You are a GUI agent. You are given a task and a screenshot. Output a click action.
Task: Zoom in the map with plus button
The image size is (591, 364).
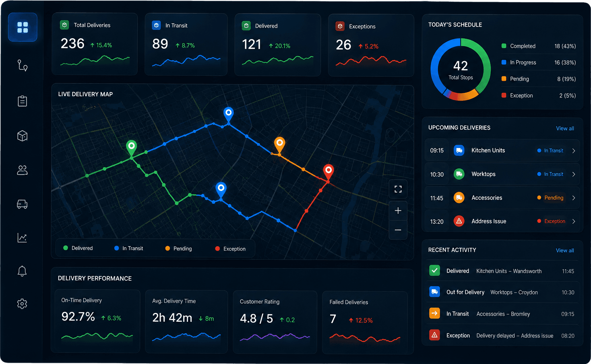pos(398,211)
